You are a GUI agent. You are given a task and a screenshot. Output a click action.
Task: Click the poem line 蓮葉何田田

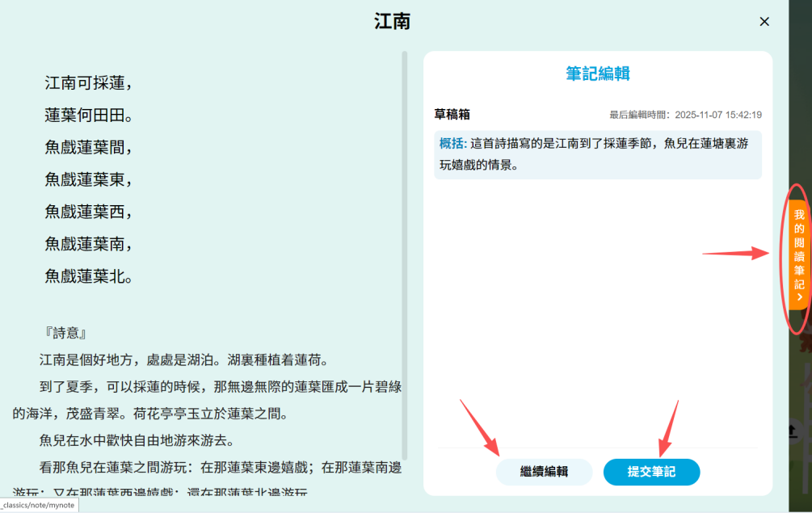coord(87,115)
